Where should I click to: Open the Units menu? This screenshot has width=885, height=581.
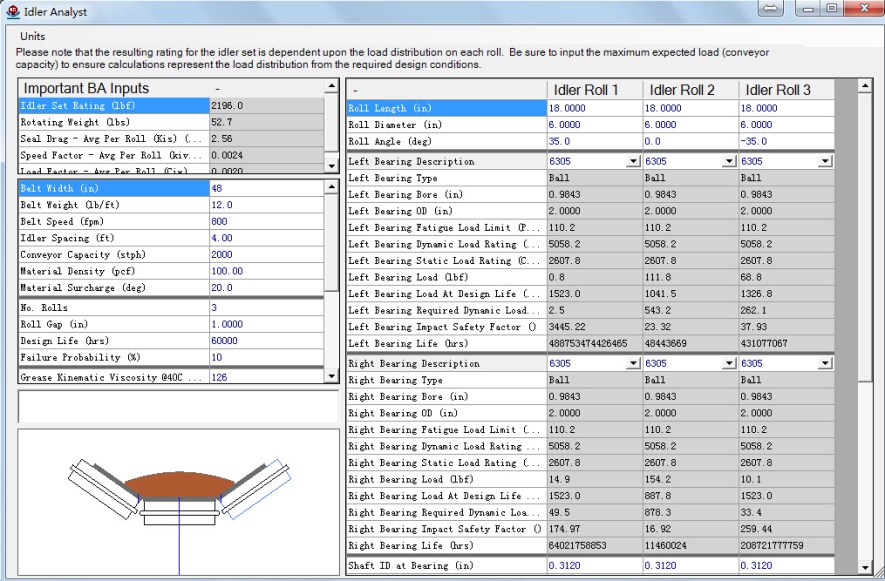click(32, 36)
